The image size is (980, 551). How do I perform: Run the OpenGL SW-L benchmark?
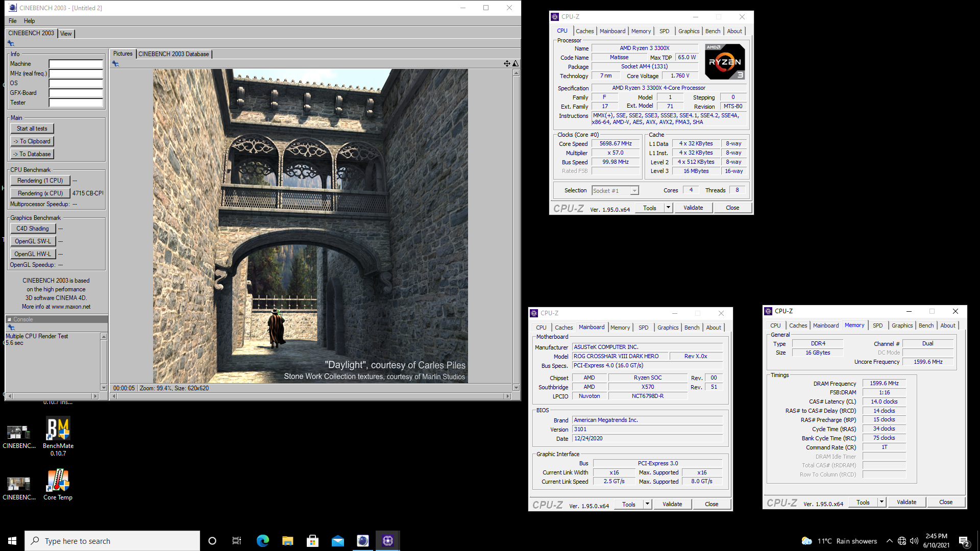(x=33, y=241)
